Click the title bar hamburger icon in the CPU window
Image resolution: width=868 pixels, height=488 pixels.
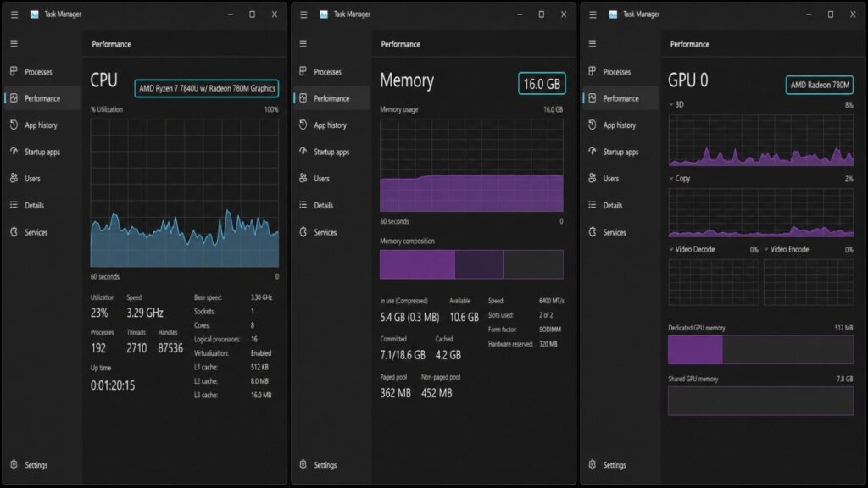[x=14, y=14]
